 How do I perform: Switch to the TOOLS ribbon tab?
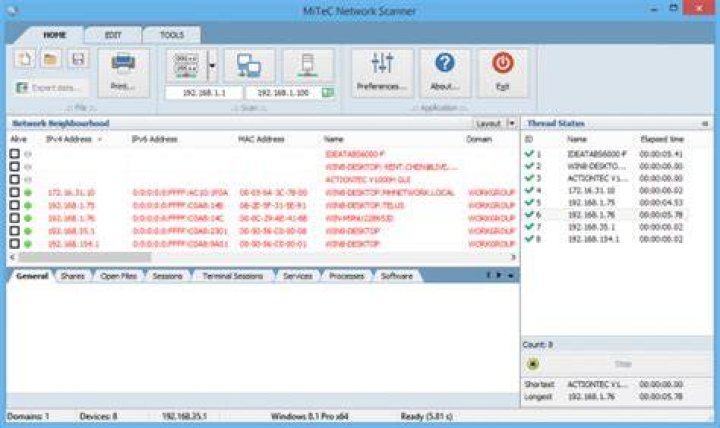point(172,35)
